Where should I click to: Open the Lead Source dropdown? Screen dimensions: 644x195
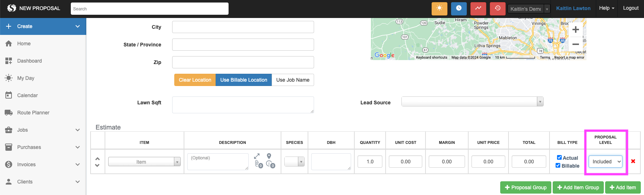coord(472,102)
